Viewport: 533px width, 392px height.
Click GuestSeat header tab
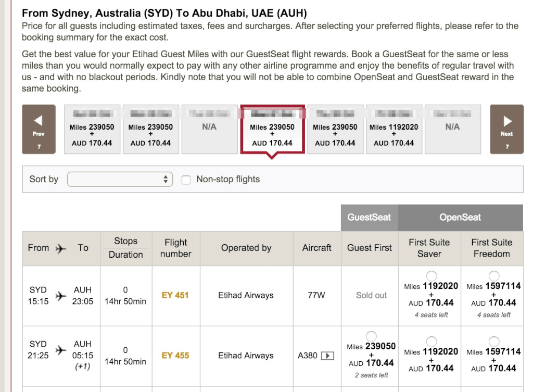(369, 218)
